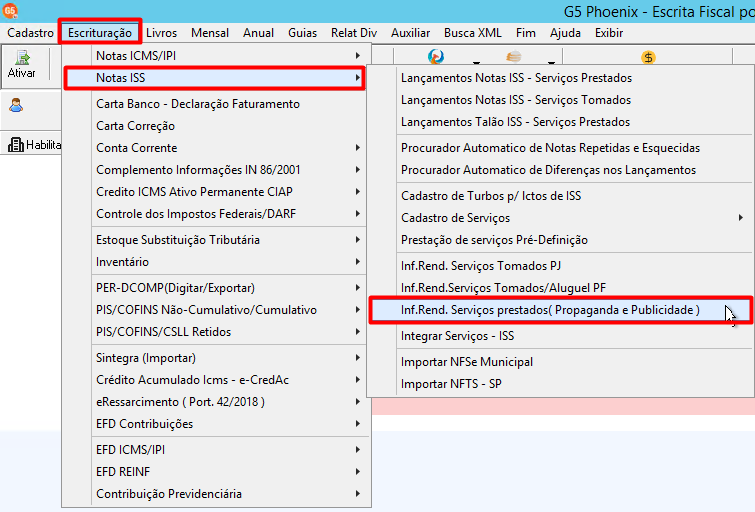
Task: Open Procurador Automatico de Diferenças nos Lançamentos
Action: (560, 170)
